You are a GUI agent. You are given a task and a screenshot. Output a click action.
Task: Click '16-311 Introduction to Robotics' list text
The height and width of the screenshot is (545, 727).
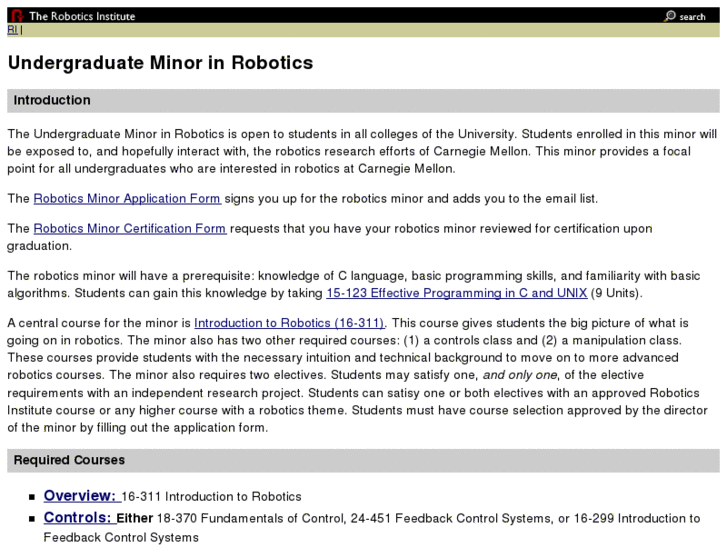(x=211, y=497)
